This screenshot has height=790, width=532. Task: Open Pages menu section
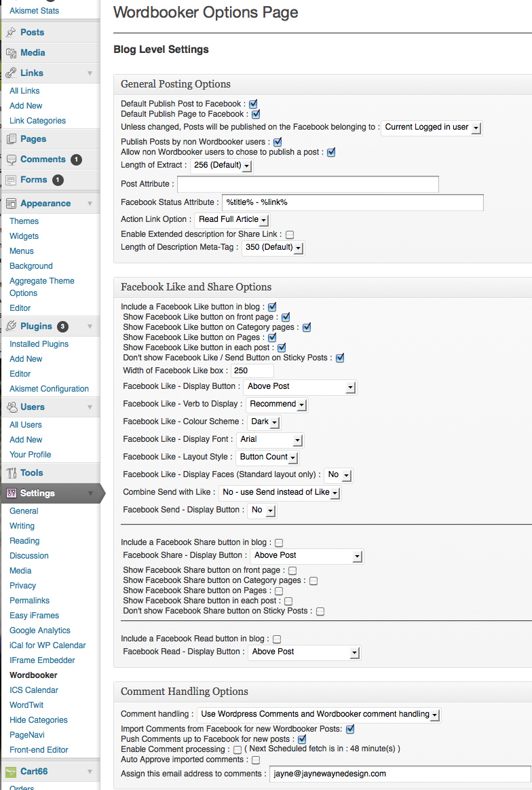point(33,138)
